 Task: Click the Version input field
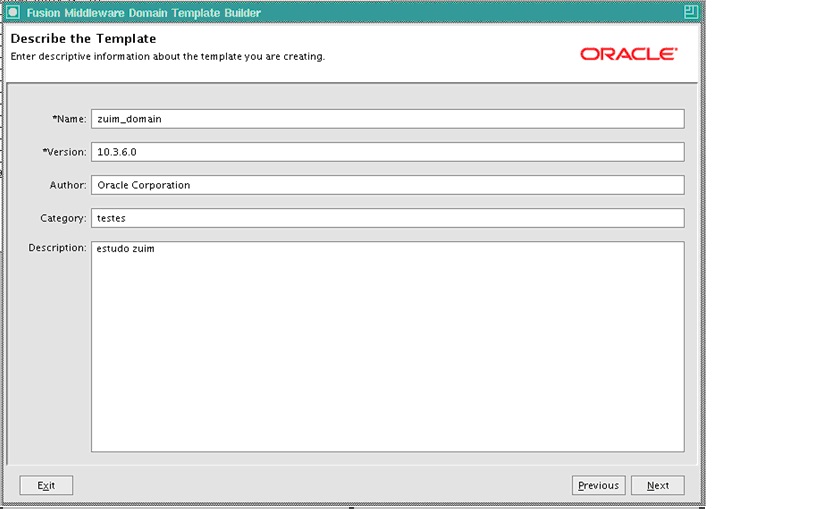pos(388,152)
